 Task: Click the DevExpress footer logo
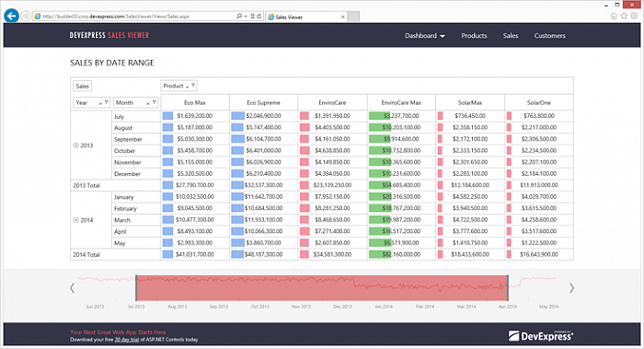pyautogui.click(x=541, y=336)
